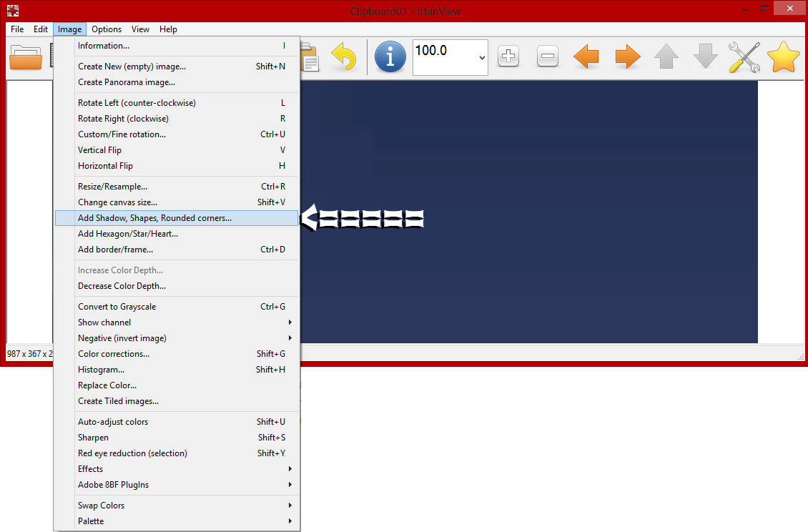Expand the Palette submenu
Image resolution: width=808 pixels, height=532 pixels.
click(177, 521)
